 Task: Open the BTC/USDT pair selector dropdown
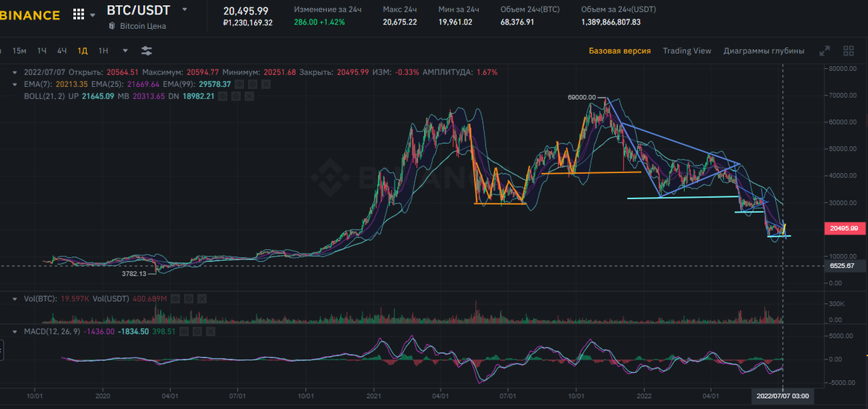pos(184,9)
